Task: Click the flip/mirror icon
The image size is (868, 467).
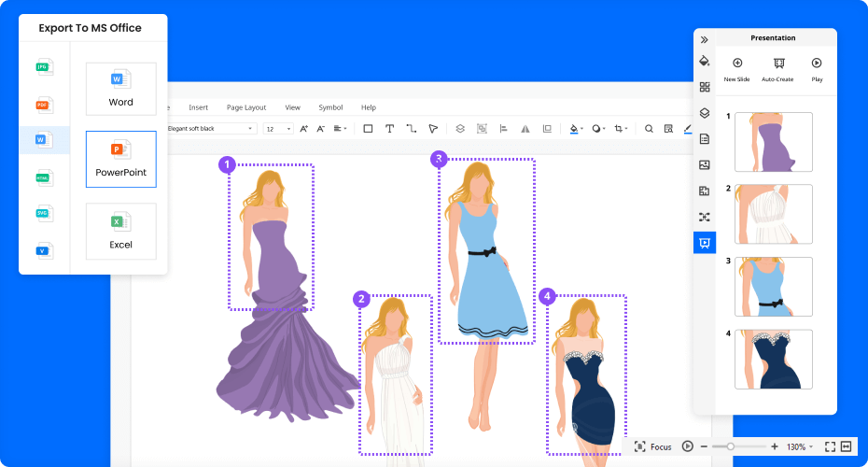Action: 525,129
